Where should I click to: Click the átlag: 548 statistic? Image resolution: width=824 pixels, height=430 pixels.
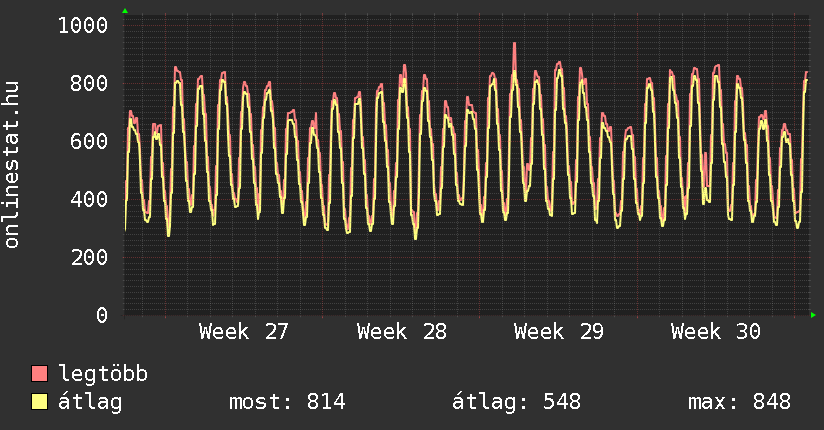coord(516,402)
